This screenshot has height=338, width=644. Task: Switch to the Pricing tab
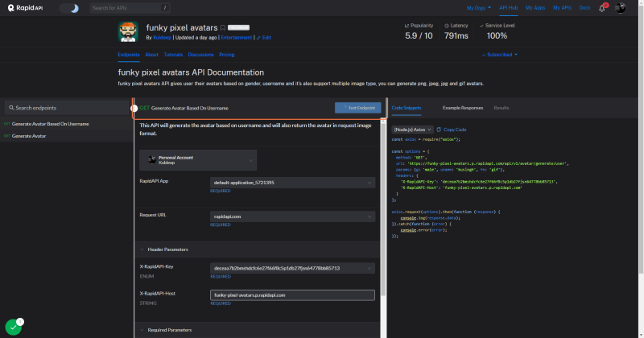(x=227, y=55)
